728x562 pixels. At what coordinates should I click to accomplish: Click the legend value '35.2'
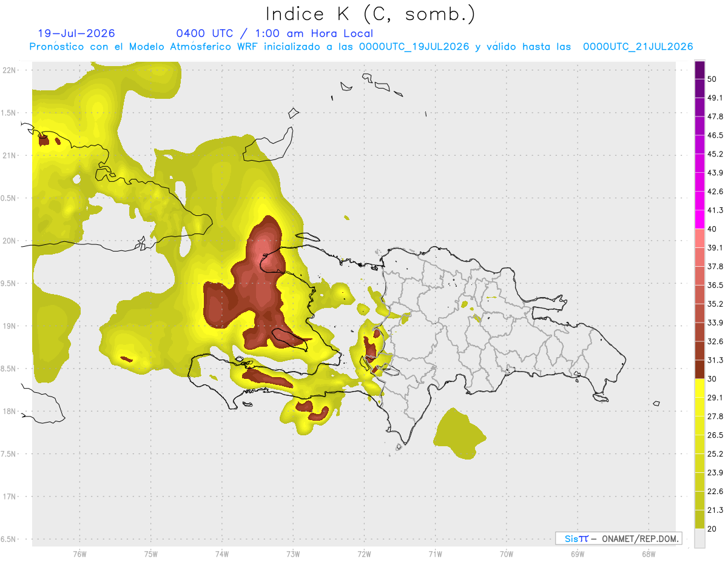(715, 304)
